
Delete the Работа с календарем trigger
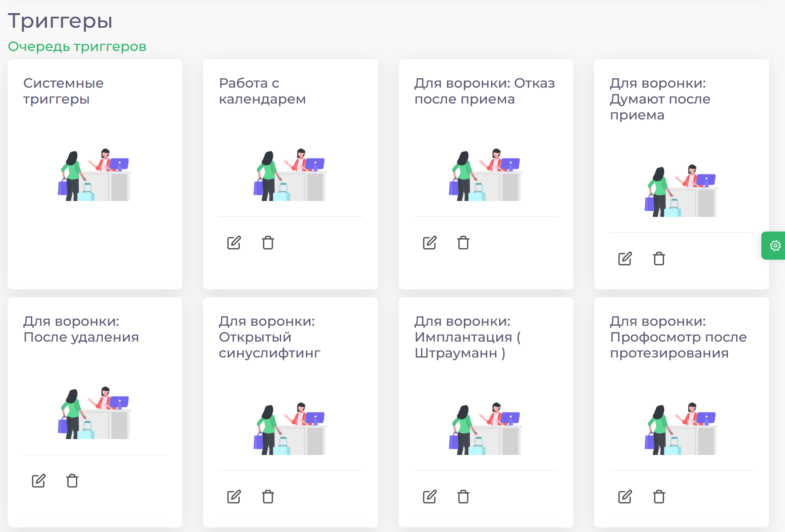[268, 243]
